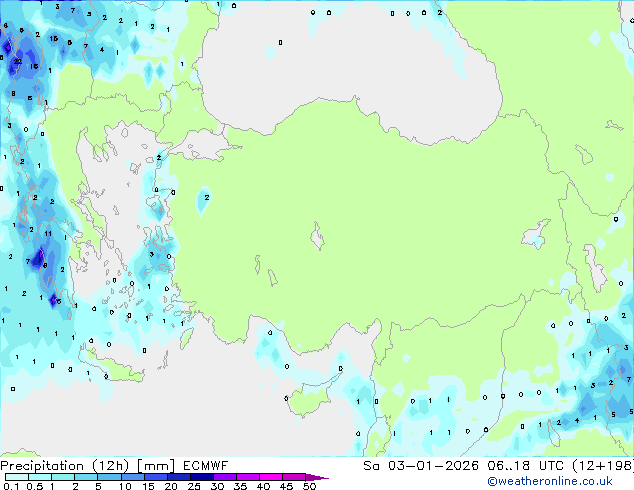Screen dimensions: 634x490
Task: Click the '06..18 UTC' time range text
Action: (x=525, y=466)
